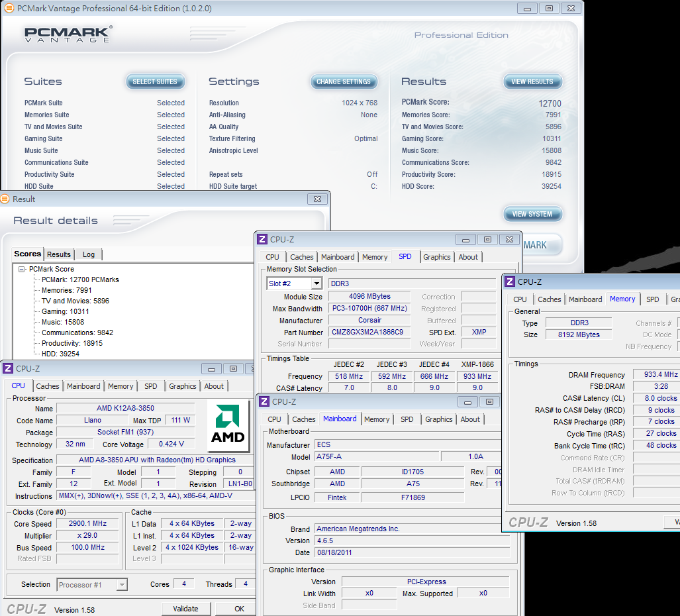Click the Part Number field CMZ8GX3M2A1866C9

pos(369,333)
